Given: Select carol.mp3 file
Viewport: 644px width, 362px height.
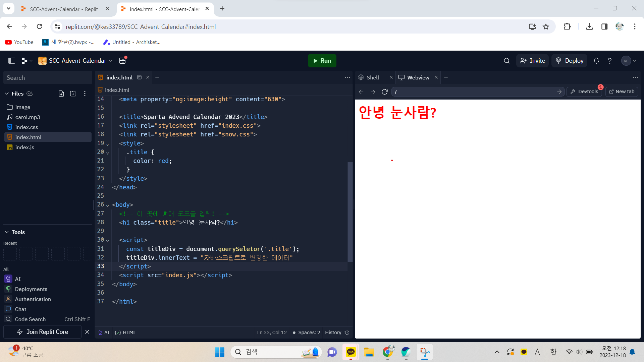Looking at the screenshot, I should [x=48, y=117].
